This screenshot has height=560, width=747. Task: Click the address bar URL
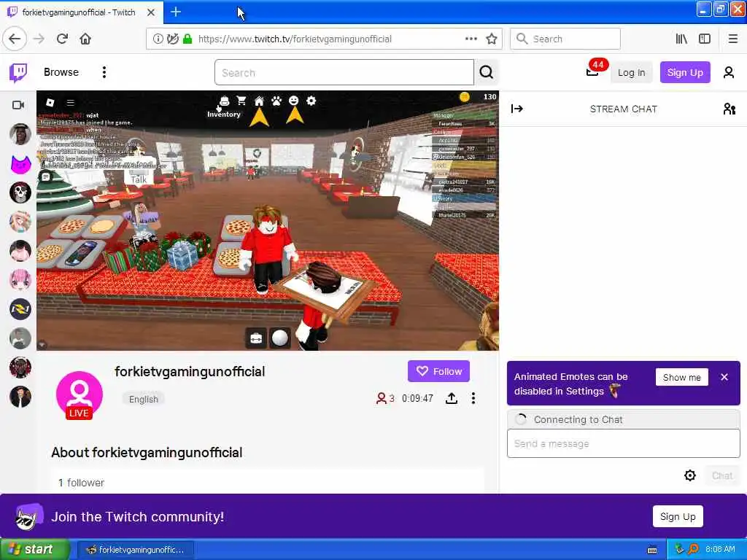(x=295, y=39)
